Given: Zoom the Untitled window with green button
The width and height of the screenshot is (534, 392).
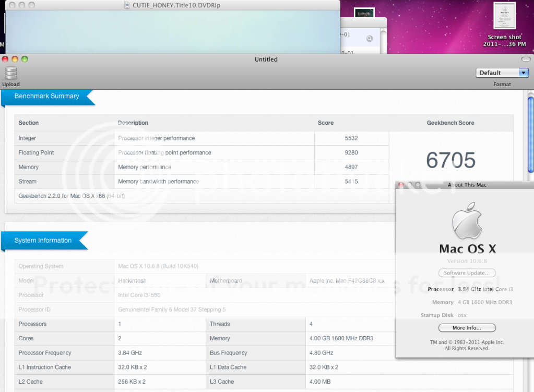Looking at the screenshot, I should point(25,59).
